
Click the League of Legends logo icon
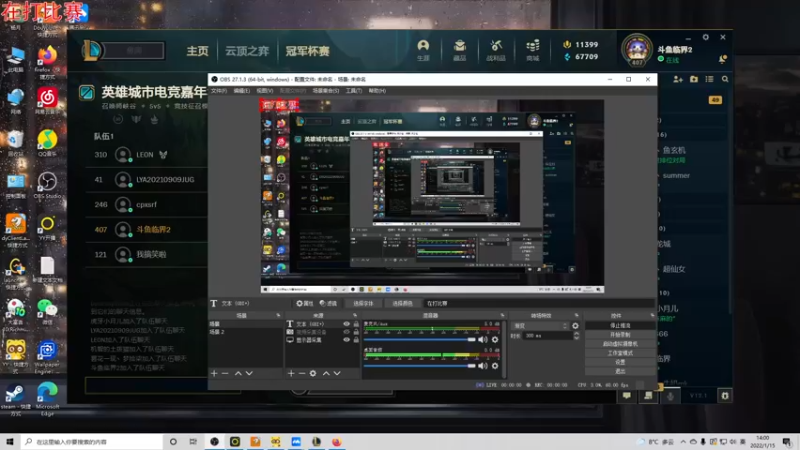coord(92,51)
